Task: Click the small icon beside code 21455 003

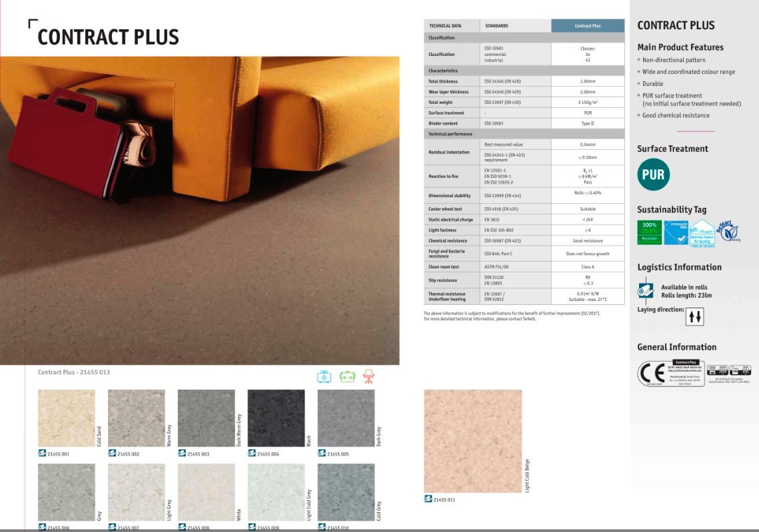Action: [x=182, y=453]
